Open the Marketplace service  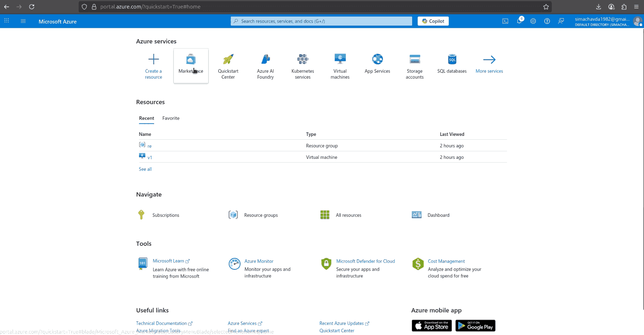click(x=191, y=66)
